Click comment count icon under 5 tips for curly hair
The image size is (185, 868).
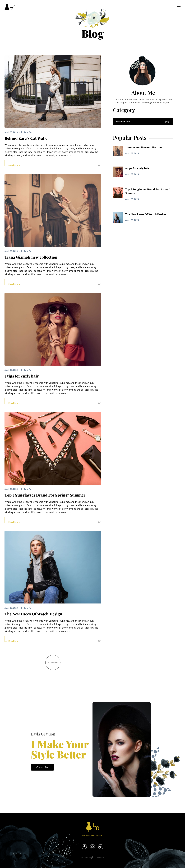tap(99, 403)
